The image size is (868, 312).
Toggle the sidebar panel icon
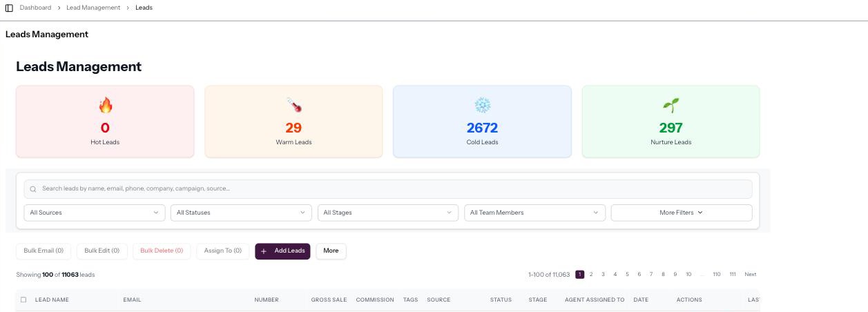[9, 8]
